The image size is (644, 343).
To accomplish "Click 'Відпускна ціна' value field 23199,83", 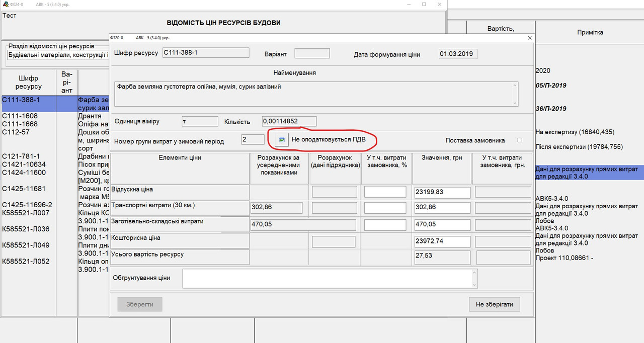I will click(442, 192).
